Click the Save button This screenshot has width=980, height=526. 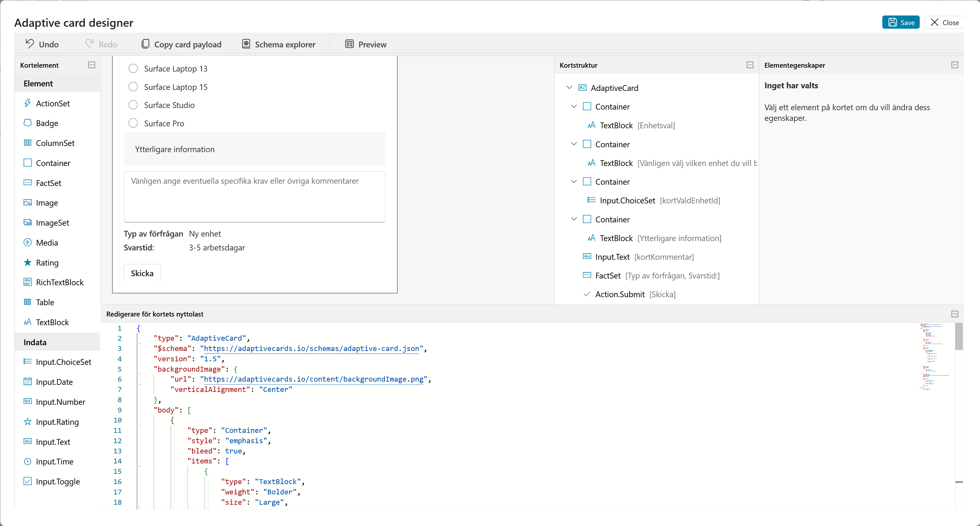click(x=900, y=23)
